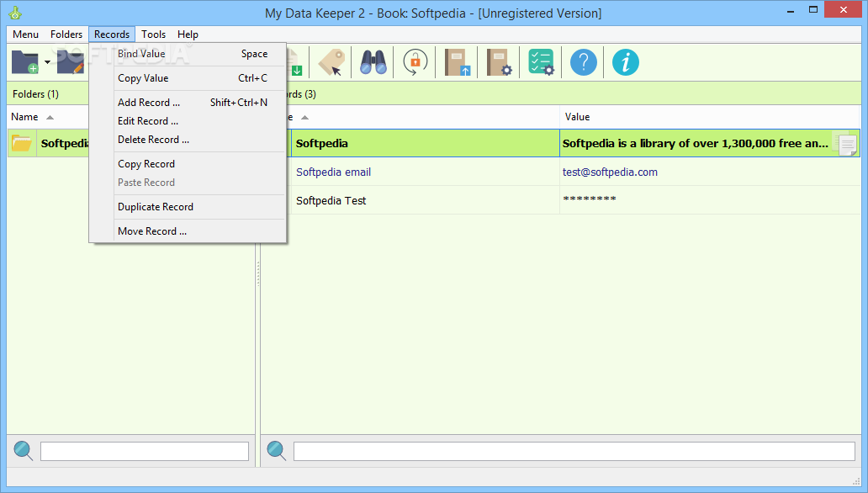The image size is (868, 493).
Task: Open the checklist options icon
Action: tap(541, 62)
